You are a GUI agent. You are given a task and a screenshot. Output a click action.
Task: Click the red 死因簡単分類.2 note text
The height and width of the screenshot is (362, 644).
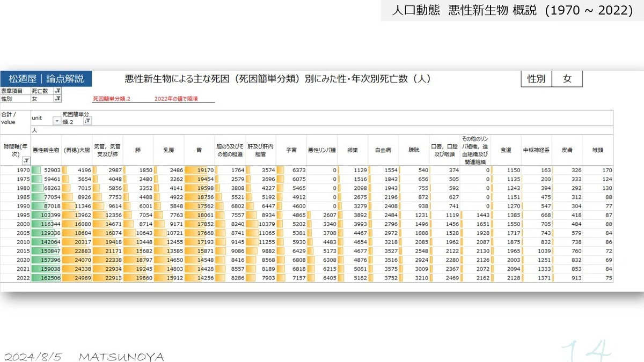pos(112,99)
